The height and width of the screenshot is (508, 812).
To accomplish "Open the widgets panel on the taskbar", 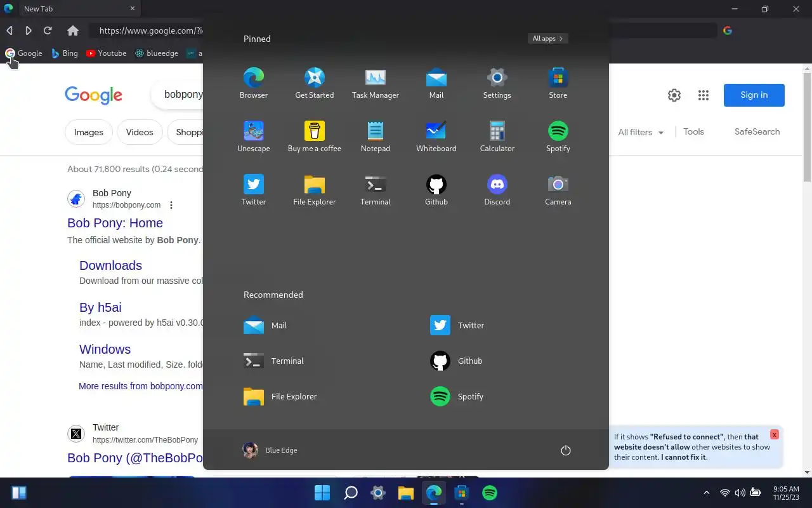I will pyautogui.click(x=19, y=493).
